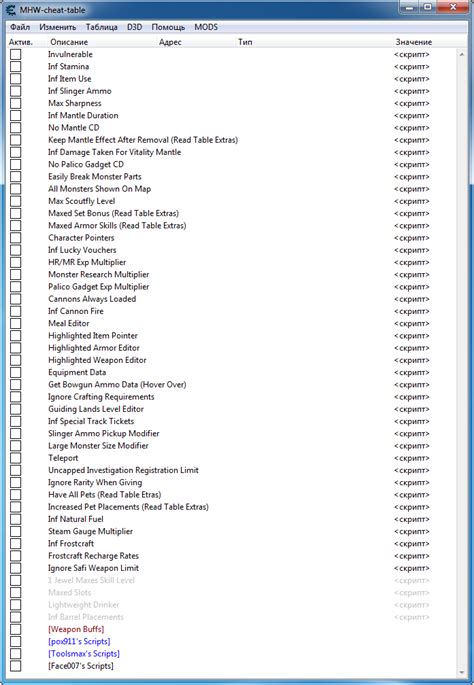The height and width of the screenshot is (685, 474).
Task: Select Inf Damage Taken For Vitality Mantle
Action: [114, 152]
